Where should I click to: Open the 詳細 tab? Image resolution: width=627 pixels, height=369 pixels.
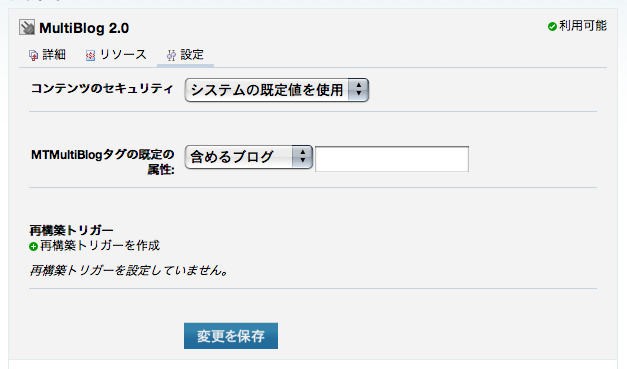48,55
